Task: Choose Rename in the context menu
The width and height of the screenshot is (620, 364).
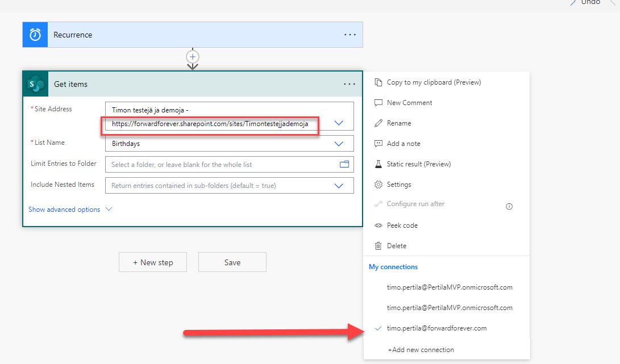Action: click(x=398, y=123)
